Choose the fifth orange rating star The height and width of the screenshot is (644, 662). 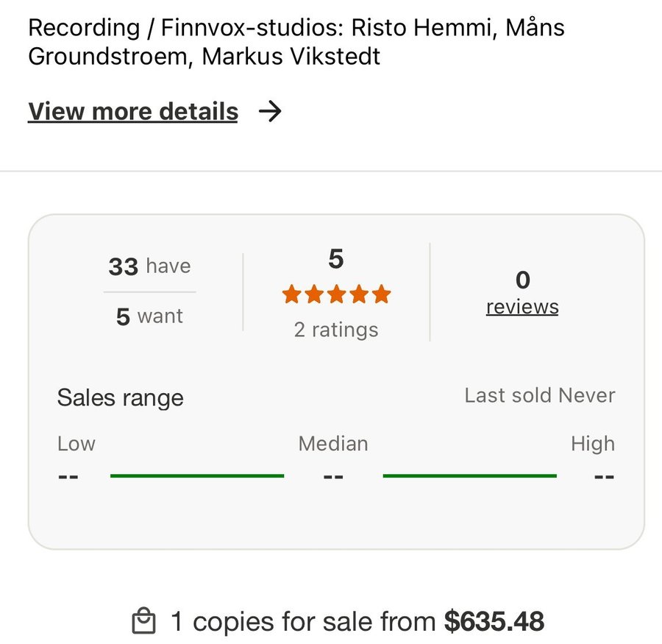(381, 295)
